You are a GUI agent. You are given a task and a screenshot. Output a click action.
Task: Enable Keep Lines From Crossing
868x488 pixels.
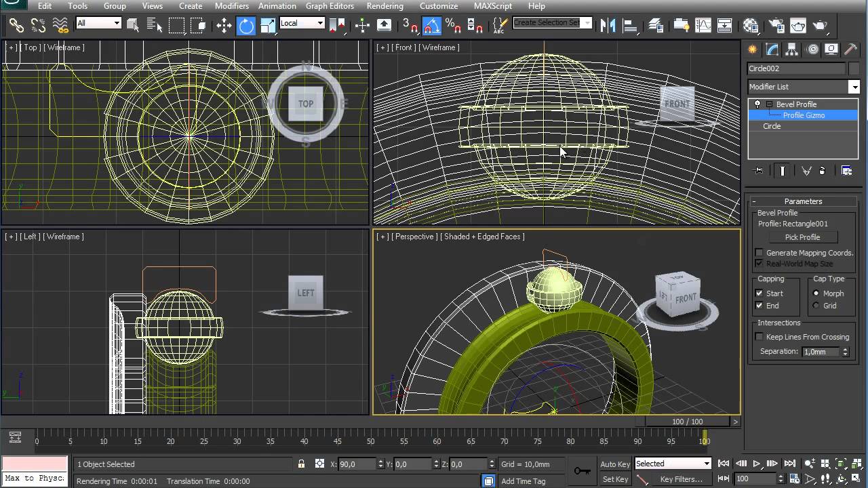click(759, 337)
